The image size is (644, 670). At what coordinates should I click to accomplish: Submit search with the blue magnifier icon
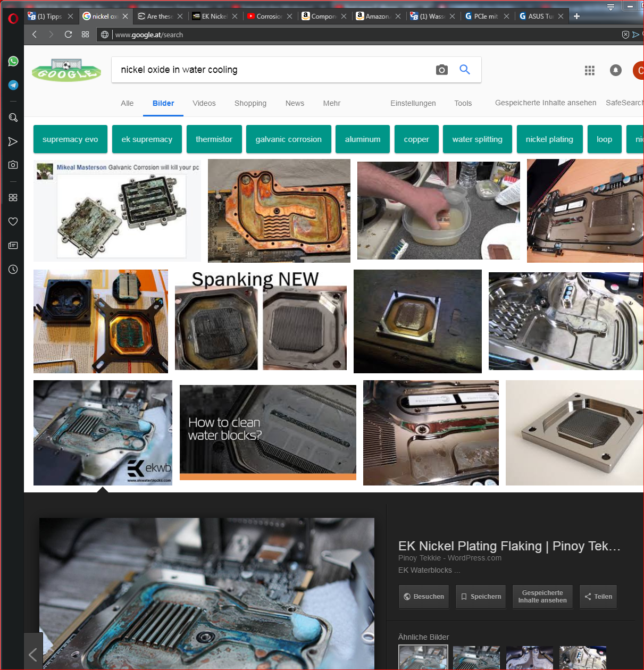(465, 70)
